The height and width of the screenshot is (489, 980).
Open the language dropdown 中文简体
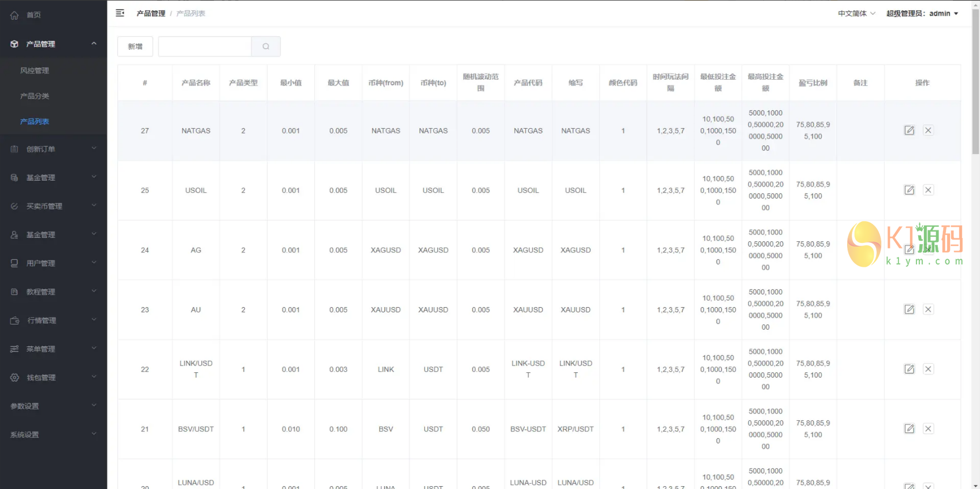(x=856, y=13)
